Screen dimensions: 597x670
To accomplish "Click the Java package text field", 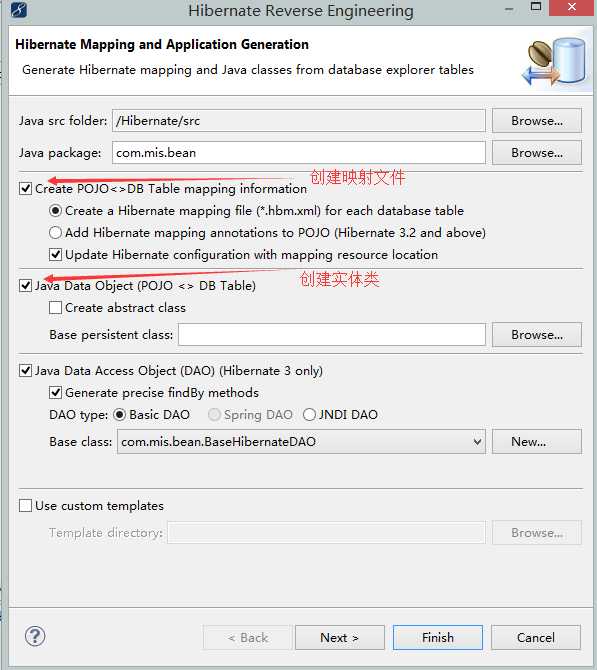I will point(299,153).
